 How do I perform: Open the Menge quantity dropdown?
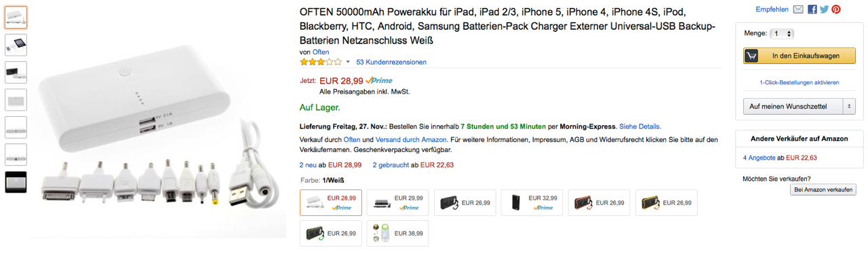coord(782,33)
